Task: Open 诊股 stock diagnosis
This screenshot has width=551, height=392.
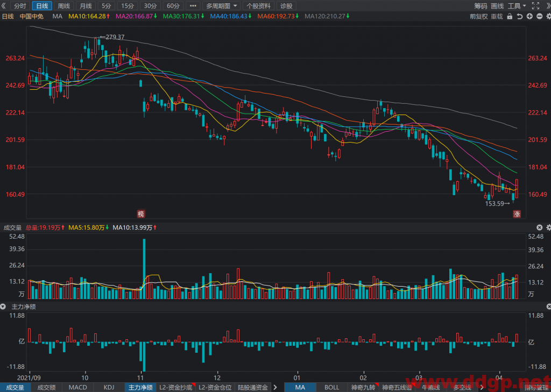Action: 286,5
